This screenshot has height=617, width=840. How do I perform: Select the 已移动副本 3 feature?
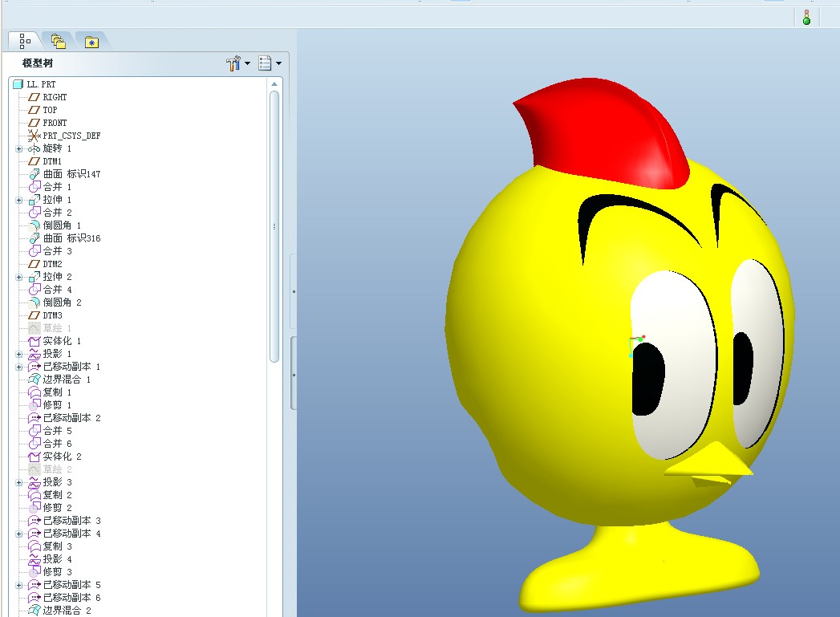pos(64,522)
